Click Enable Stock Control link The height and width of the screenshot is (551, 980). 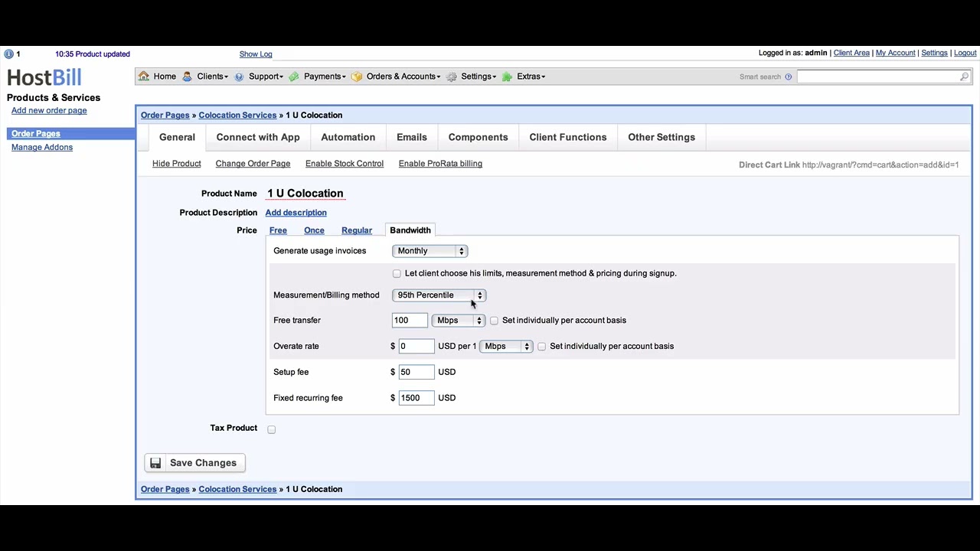pyautogui.click(x=345, y=164)
